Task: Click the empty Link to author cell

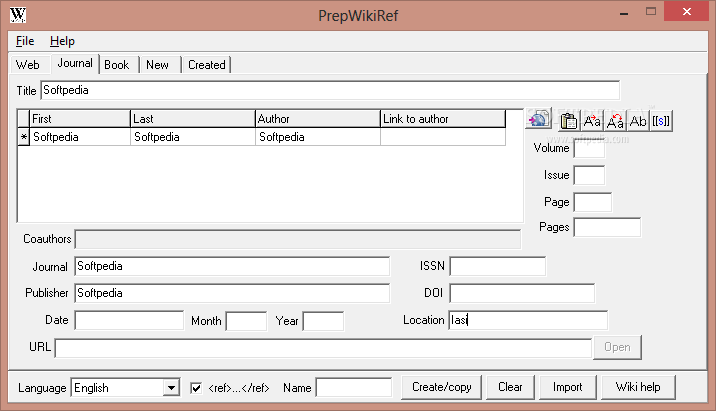Action: coord(443,137)
